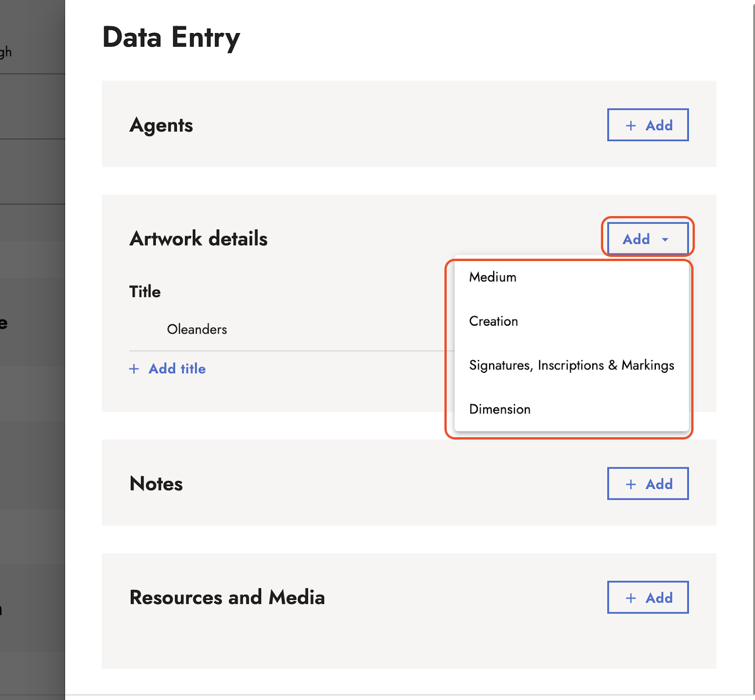
Task: Click the Data Entry heading
Action: pyautogui.click(x=171, y=38)
